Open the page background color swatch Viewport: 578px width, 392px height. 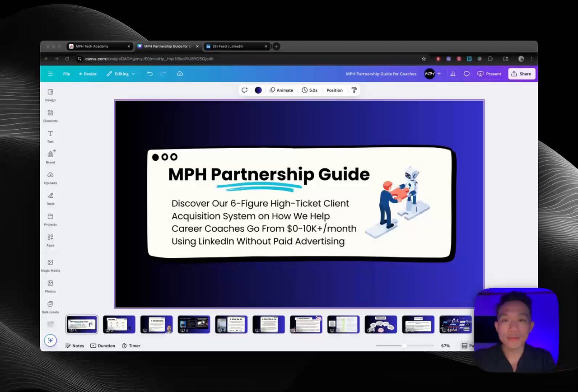click(x=258, y=90)
